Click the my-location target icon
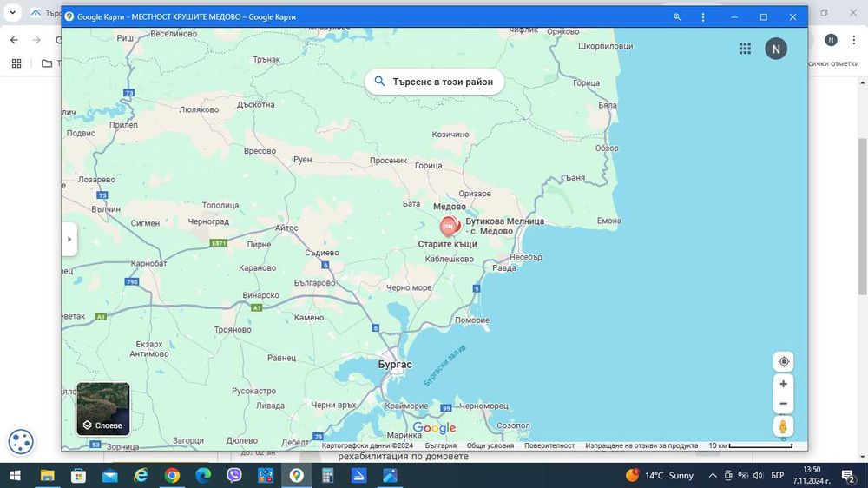 click(x=784, y=362)
